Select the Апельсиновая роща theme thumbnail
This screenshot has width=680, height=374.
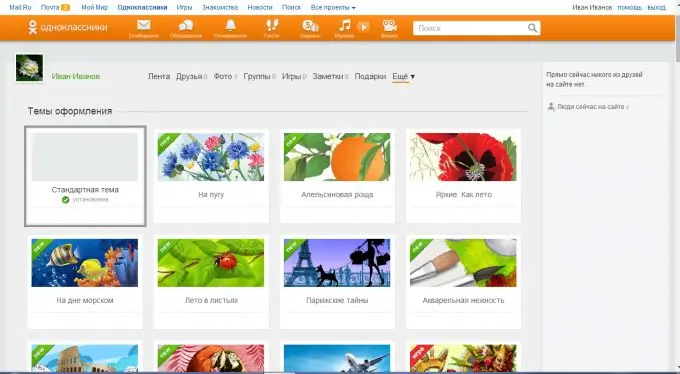pos(337,157)
